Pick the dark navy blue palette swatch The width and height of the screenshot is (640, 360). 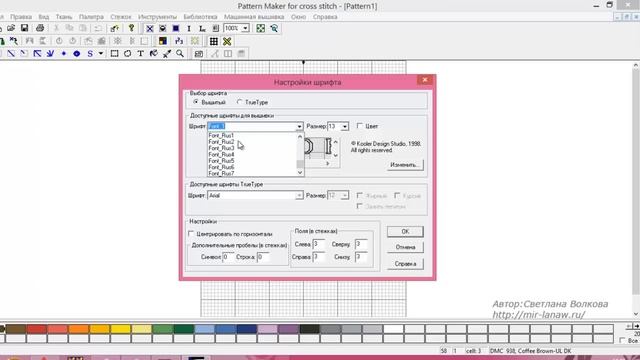[x=247, y=329]
